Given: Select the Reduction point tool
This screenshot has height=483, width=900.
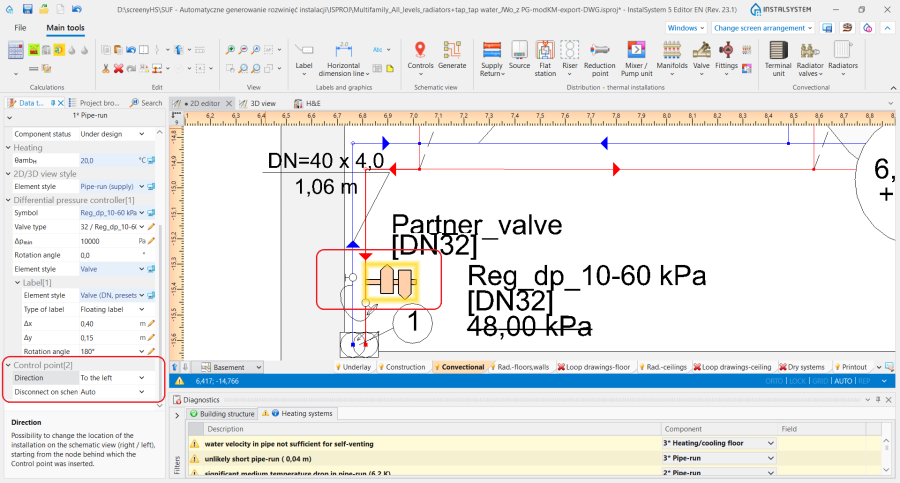Looking at the screenshot, I should tap(599, 59).
